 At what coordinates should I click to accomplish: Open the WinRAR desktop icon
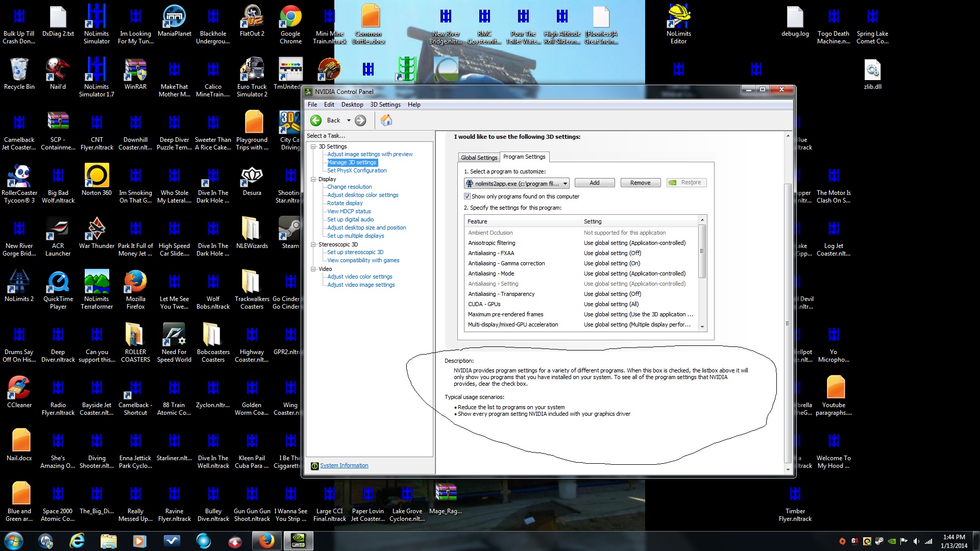coord(135,74)
